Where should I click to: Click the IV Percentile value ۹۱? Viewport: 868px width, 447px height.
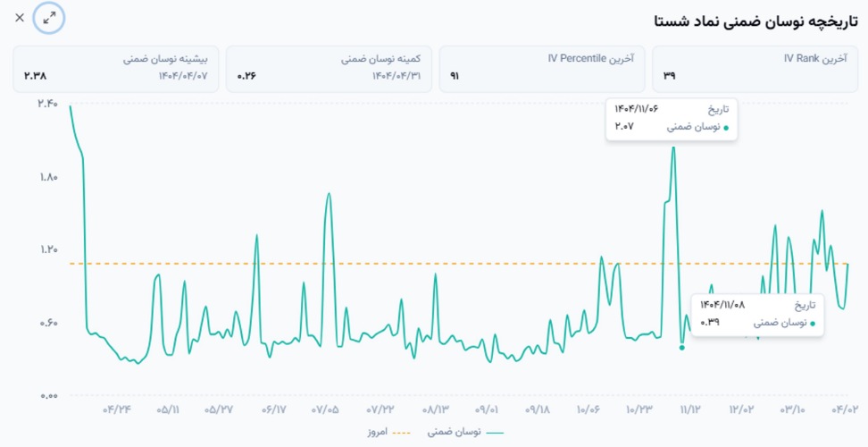click(455, 76)
